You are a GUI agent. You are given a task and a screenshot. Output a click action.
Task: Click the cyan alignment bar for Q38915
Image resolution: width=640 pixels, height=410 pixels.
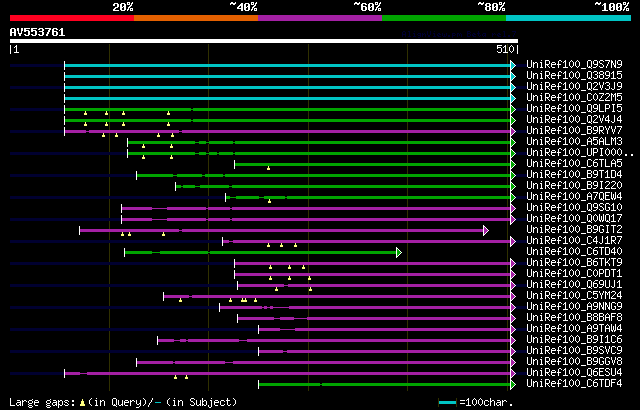287,76
